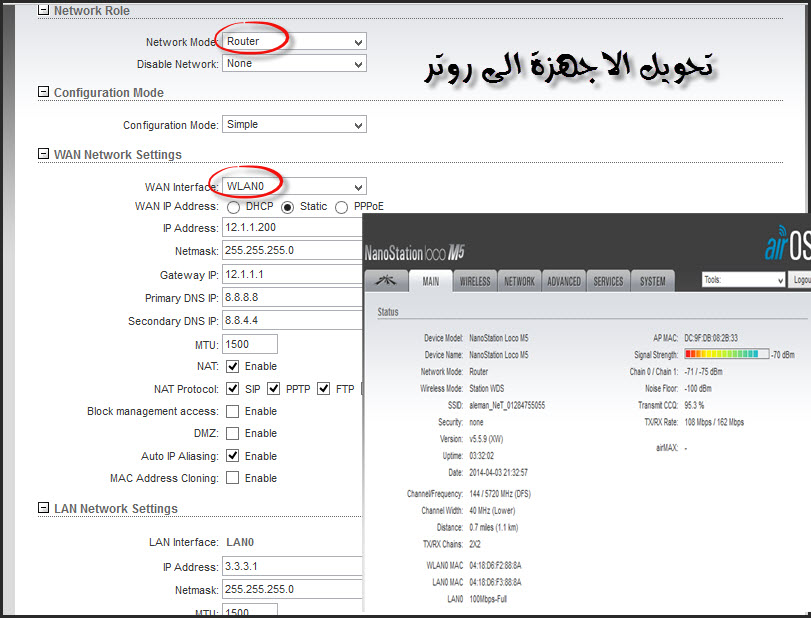The height and width of the screenshot is (618, 811).
Task: Click the Noise Floor value -100 dBm
Action: tap(698, 388)
